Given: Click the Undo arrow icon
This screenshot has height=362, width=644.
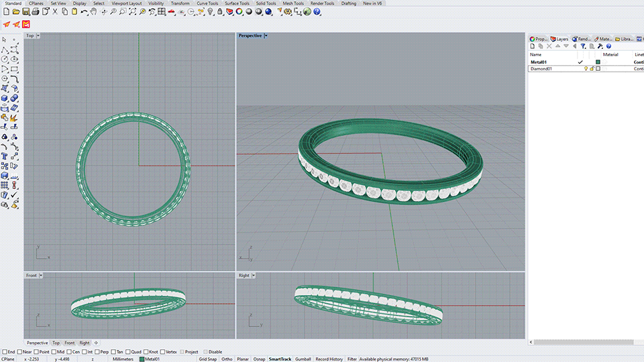Looking at the screenshot, I should click(84, 12).
